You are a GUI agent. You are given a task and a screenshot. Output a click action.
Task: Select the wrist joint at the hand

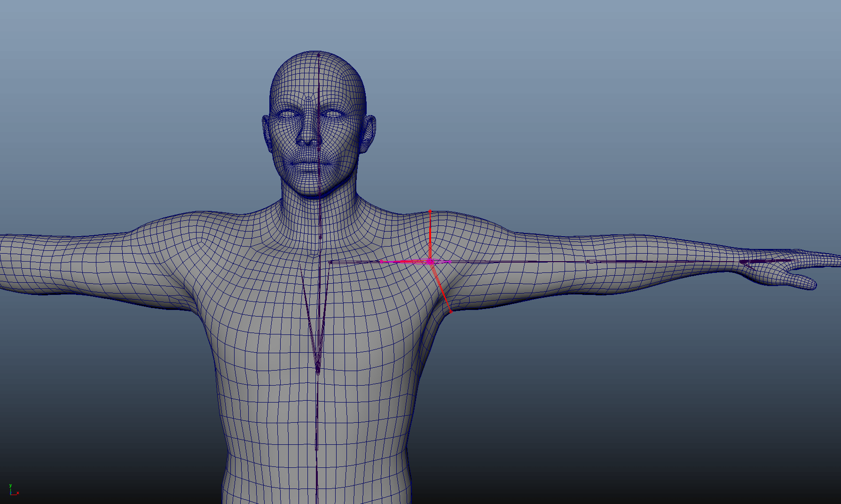tap(742, 261)
